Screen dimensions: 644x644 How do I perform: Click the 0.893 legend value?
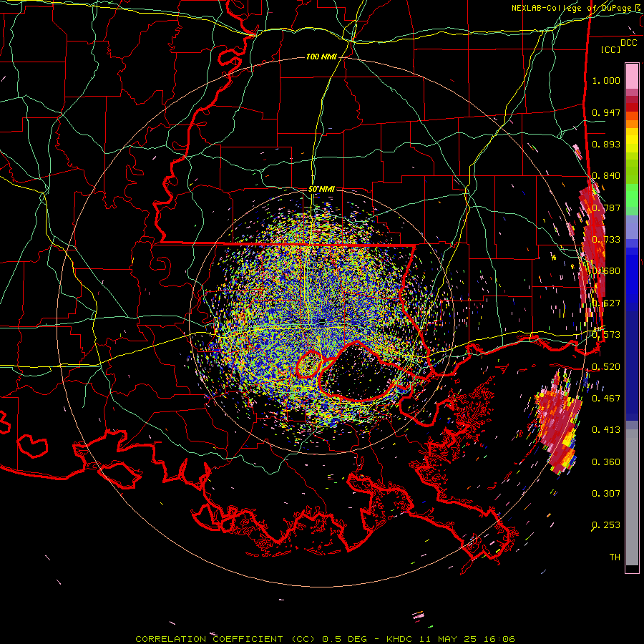coord(606,144)
